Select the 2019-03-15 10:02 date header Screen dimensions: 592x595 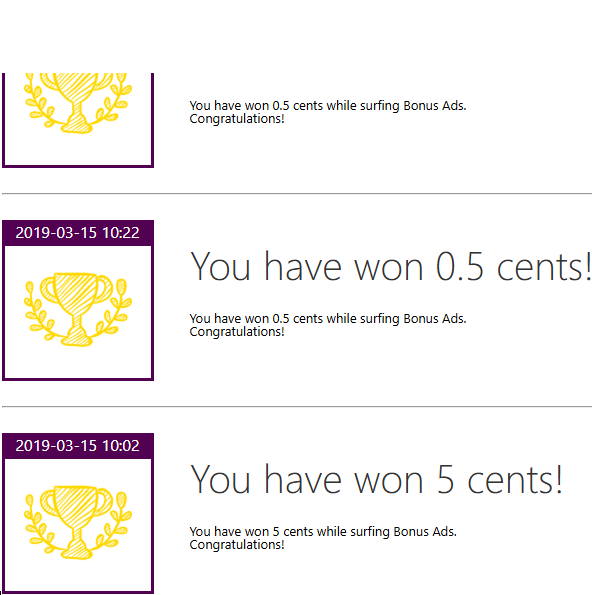pyautogui.click(x=78, y=445)
